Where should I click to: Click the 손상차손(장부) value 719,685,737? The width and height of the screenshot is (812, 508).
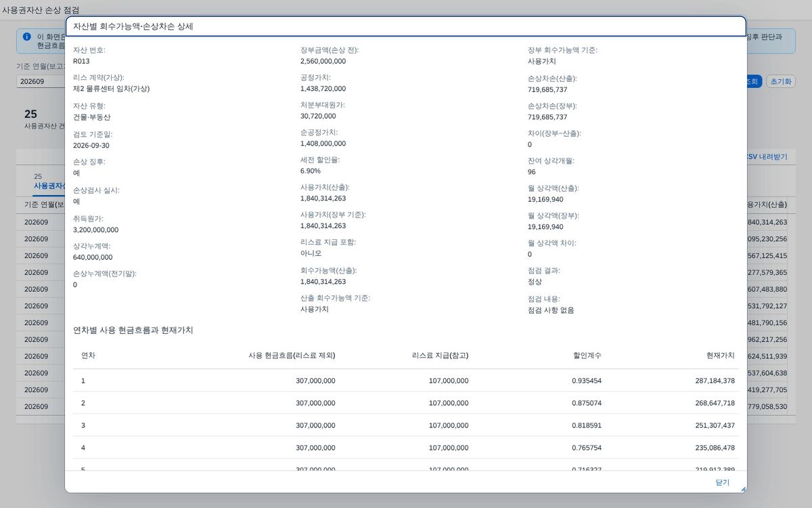pyautogui.click(x=547, y=117)
